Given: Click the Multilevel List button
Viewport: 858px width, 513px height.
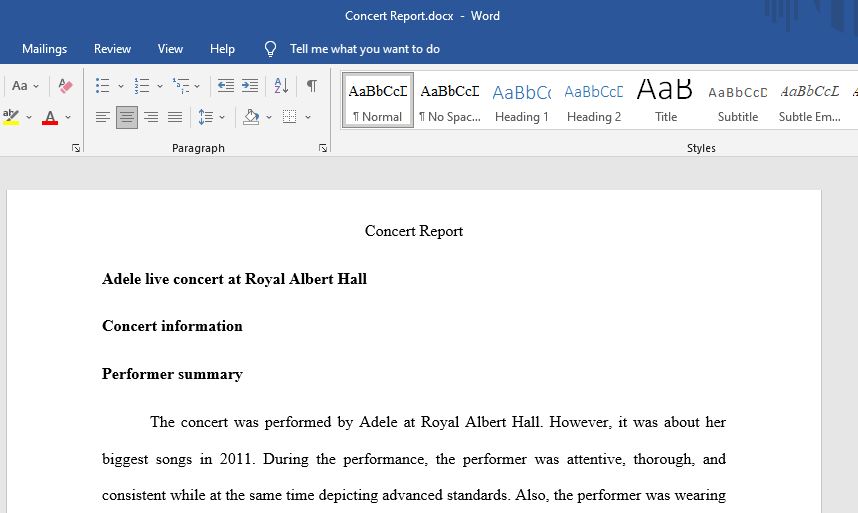Looking at the screenshot, I should tap(181, 86).
